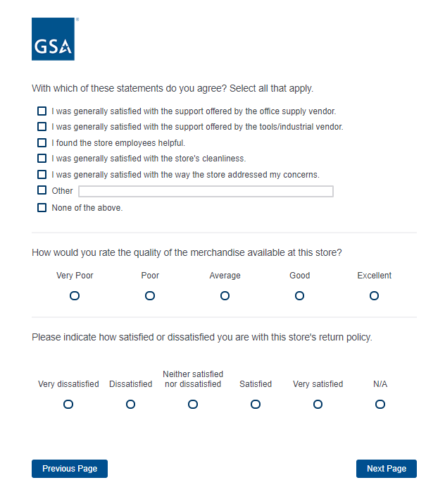This screenshot has height=504, width=445.
Task: Go back with Previous Page button
Action: pos(70,469)
